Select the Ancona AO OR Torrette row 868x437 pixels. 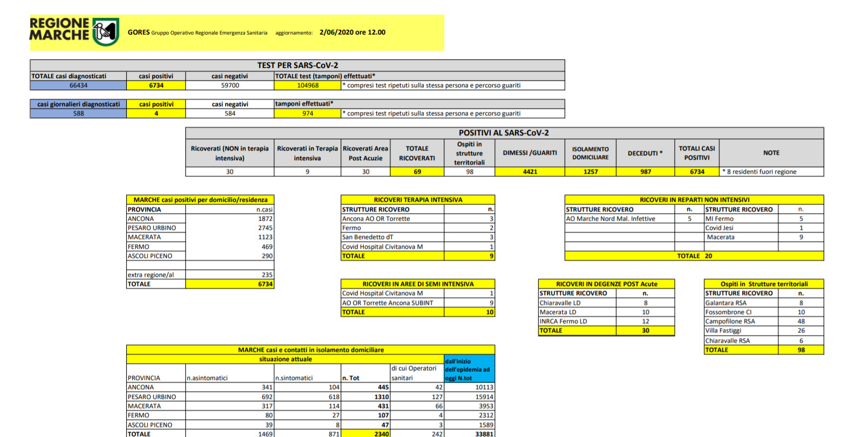418,218
